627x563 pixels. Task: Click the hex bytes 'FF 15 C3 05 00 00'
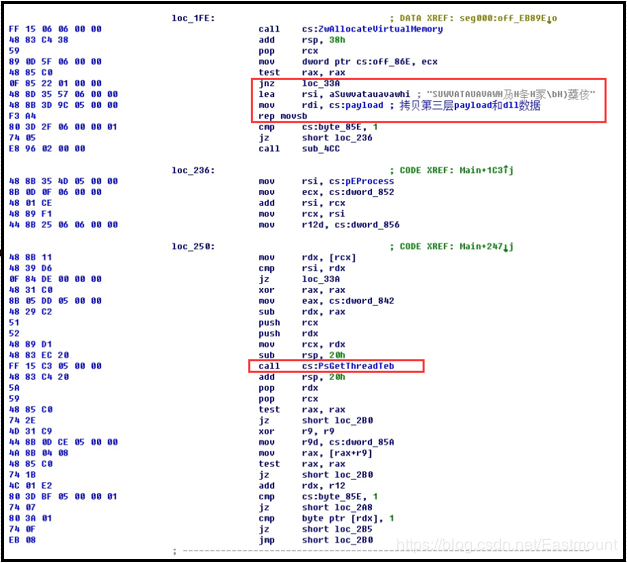point(55,366)
